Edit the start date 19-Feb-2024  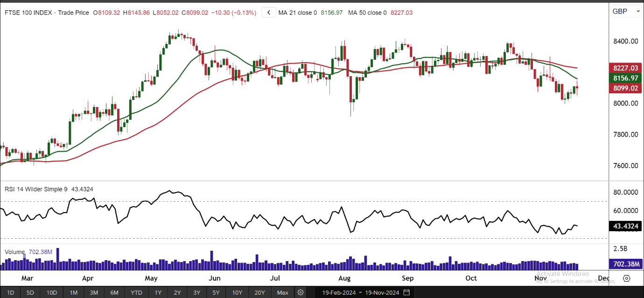click(339, 293)
